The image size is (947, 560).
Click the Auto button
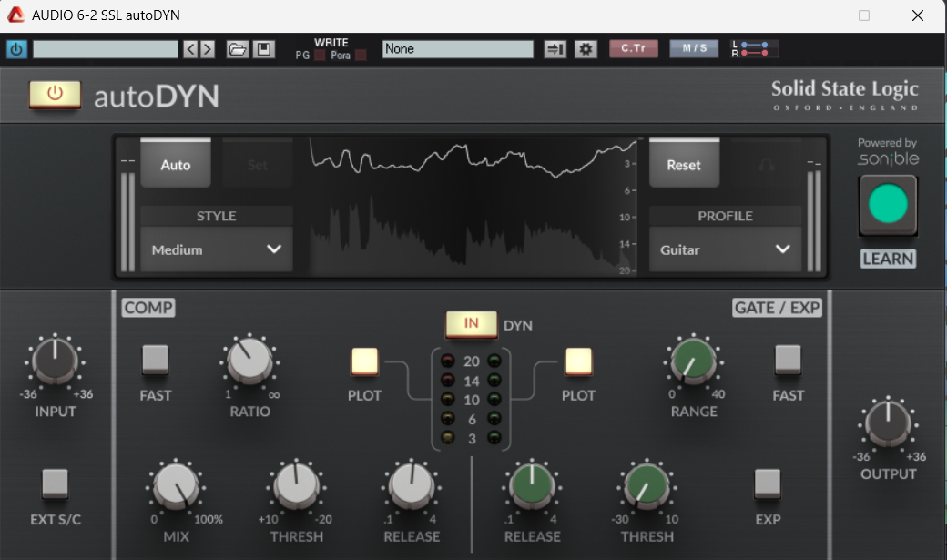point(176,165)
